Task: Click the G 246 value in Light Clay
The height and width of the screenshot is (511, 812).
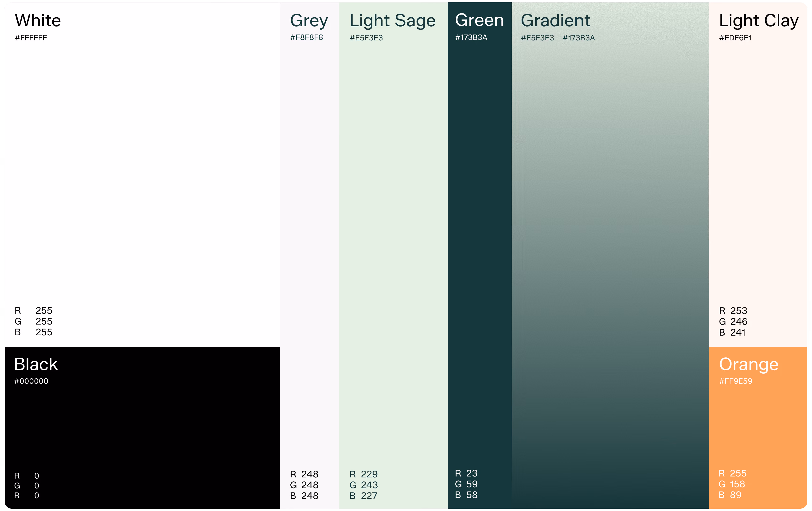Action: pyautogui.click(x=733, y=321)
